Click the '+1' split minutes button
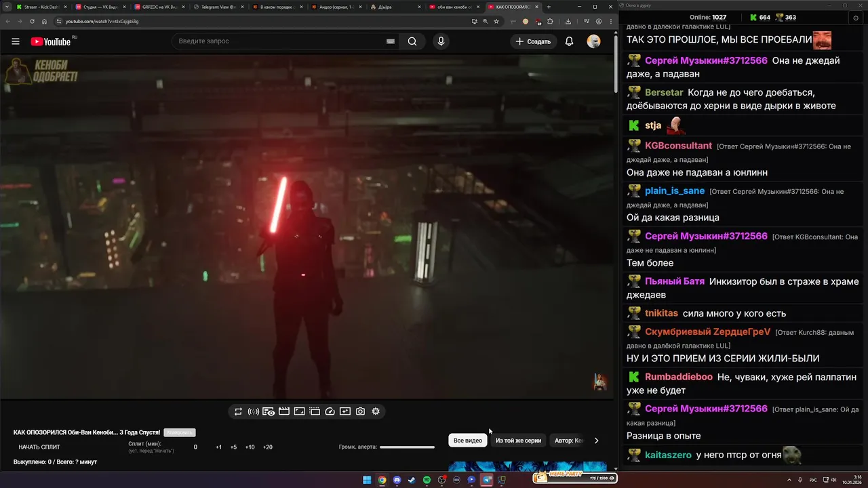868x488 pixels. [x=218, y=447]
